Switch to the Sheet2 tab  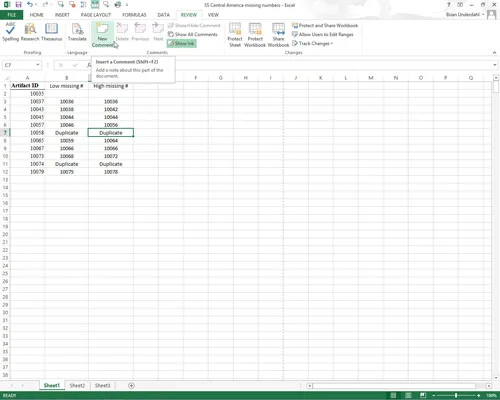point(77,385)
